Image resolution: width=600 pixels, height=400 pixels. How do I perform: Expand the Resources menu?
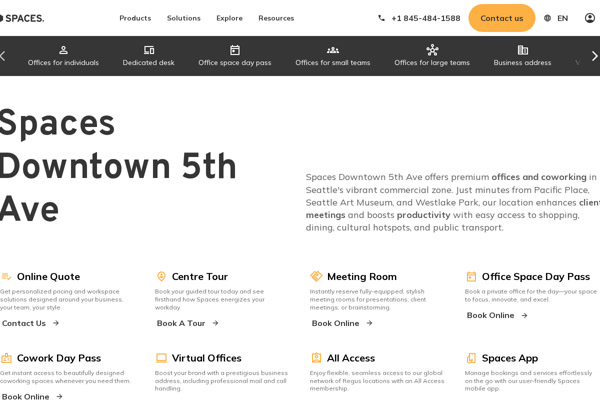coord(276,18)
